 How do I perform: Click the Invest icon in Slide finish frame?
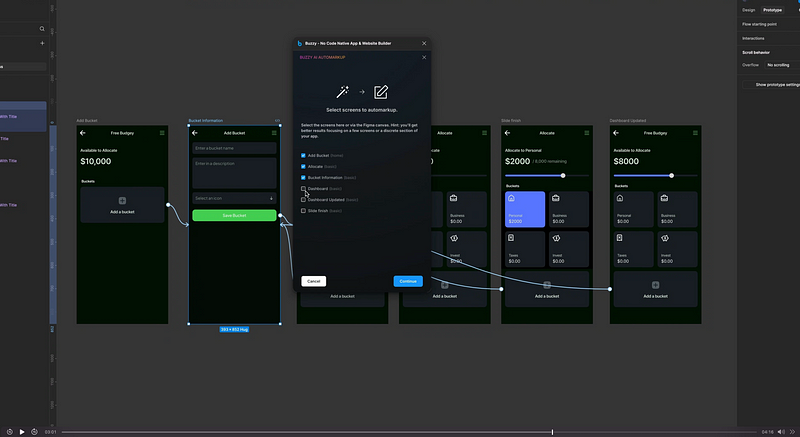coord(556,238)
